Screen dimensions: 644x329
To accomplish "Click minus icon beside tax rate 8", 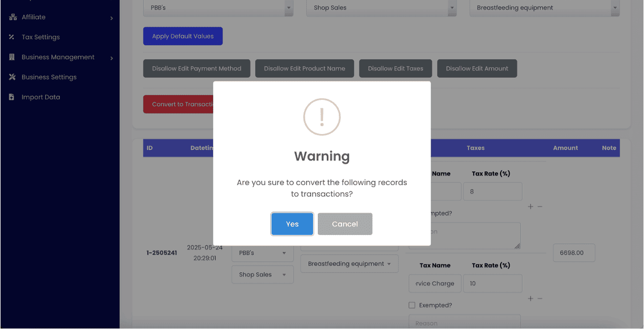I will pos(540,207).
